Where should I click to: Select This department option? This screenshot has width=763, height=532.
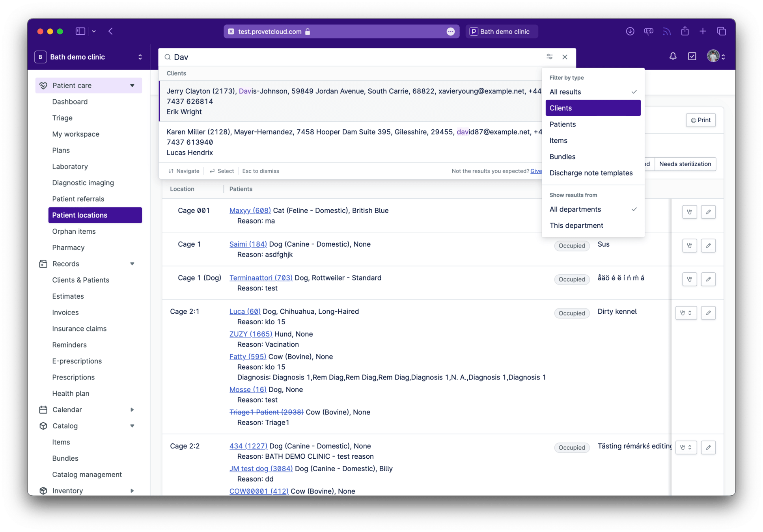[x=576, y=225]
